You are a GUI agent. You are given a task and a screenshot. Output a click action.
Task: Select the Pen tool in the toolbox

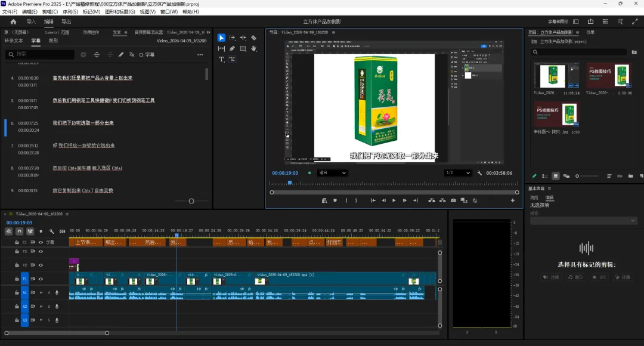coord(232,48)
